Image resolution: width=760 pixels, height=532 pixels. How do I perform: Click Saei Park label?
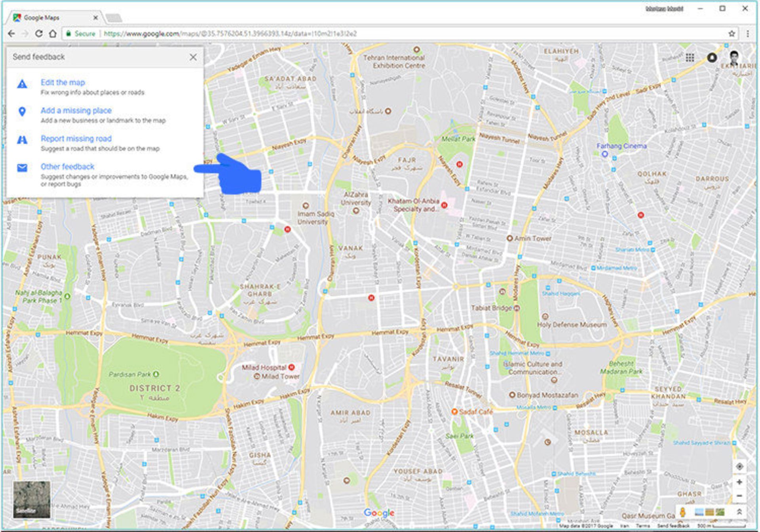459,436
